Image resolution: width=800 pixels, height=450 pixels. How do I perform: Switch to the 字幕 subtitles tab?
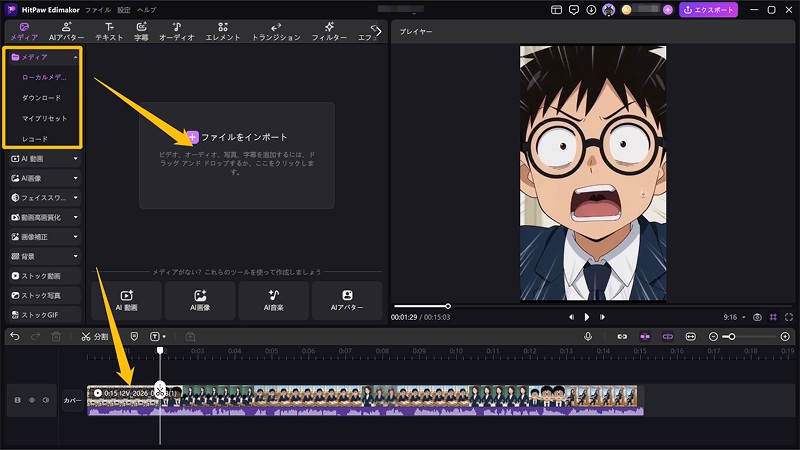(x=141, y=32)
